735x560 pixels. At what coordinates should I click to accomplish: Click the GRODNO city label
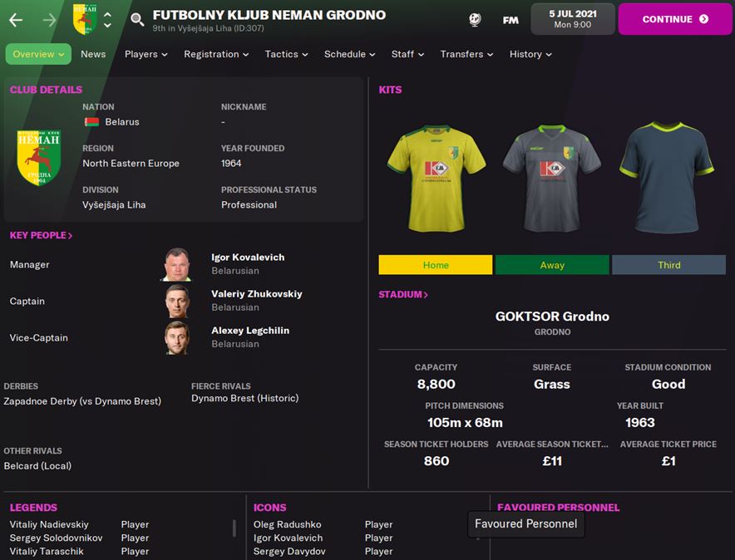pyautogui.click(x=552, y=332)
